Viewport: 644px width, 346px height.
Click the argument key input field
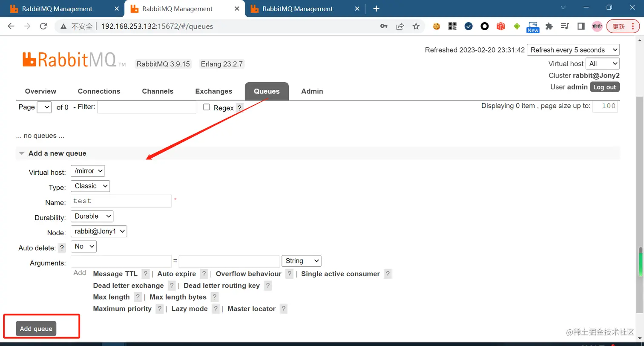click(x=121, y=261)
